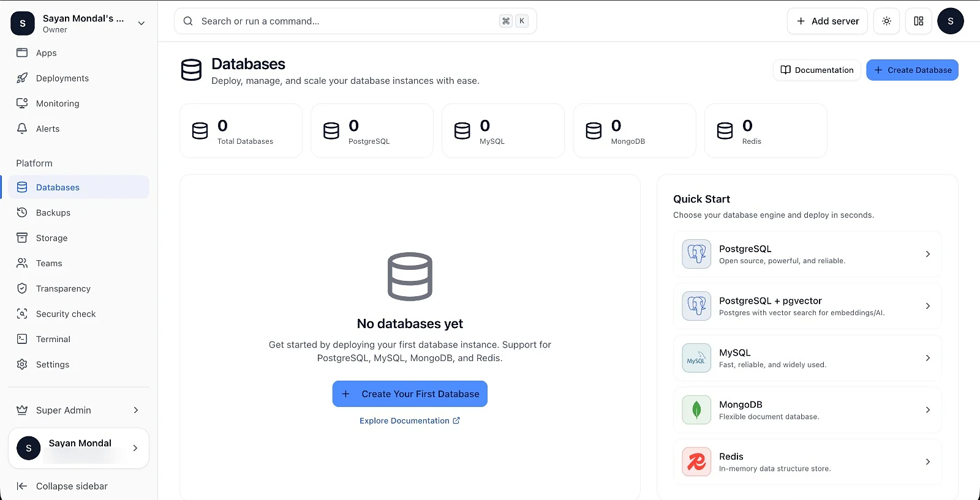The image size is (980, 500).
Task: Click the Add server button
Action: [x=827, y=21]
